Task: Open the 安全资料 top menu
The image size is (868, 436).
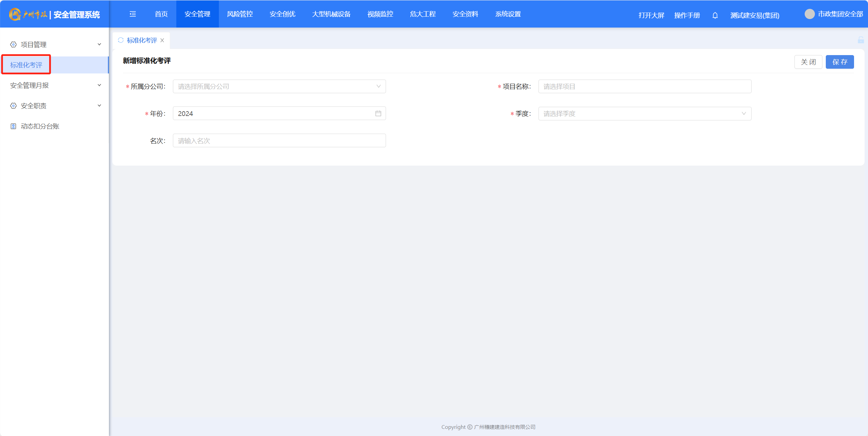Action: point(465,14)
